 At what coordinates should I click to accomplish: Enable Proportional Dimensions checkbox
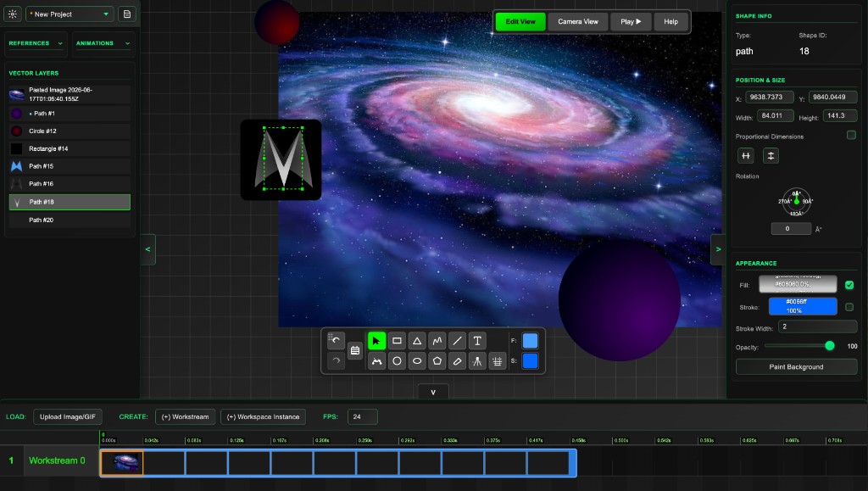(x=851, y=135)
